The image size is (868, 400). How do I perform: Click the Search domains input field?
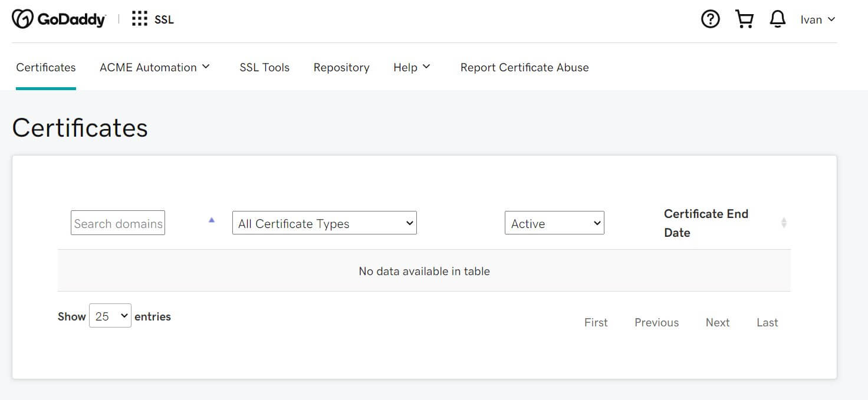click(117, 223)
